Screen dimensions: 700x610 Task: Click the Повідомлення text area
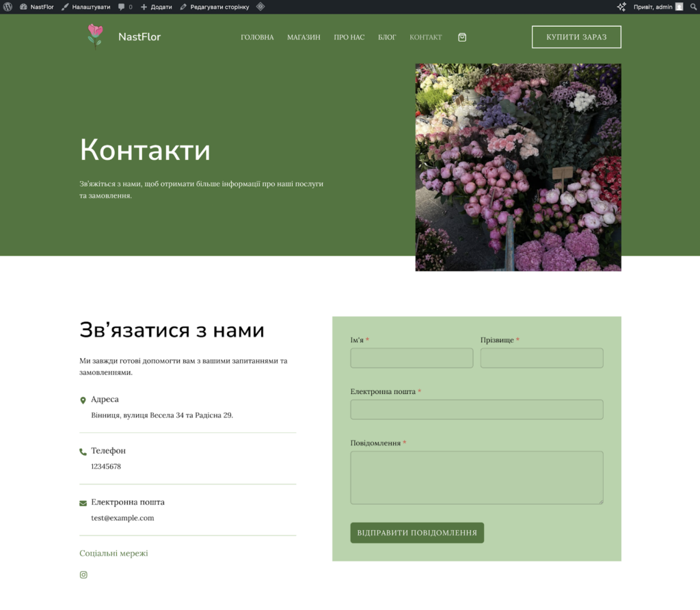pos(476,478)
